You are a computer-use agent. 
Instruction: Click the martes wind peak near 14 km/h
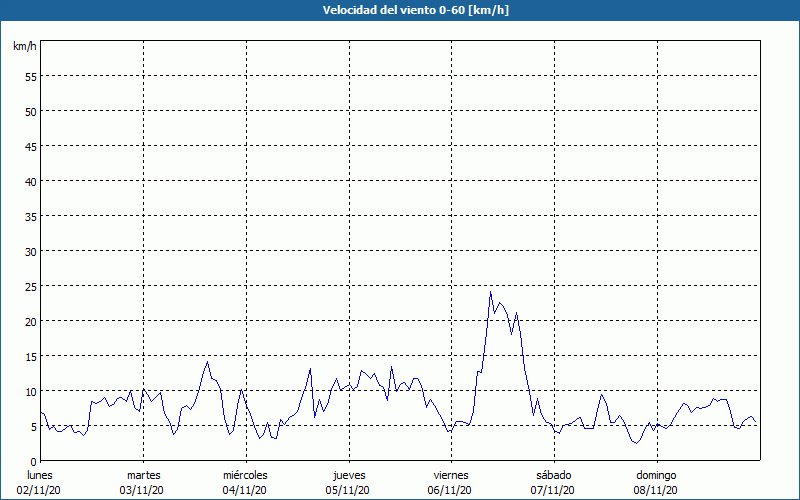click(x=207, y=362)
